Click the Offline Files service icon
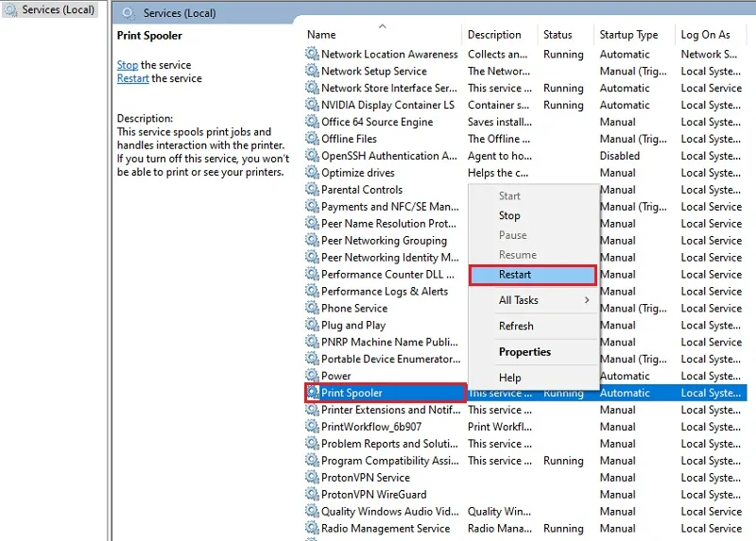This screenshot has width=756, height=541. click(x=312, y=138)
